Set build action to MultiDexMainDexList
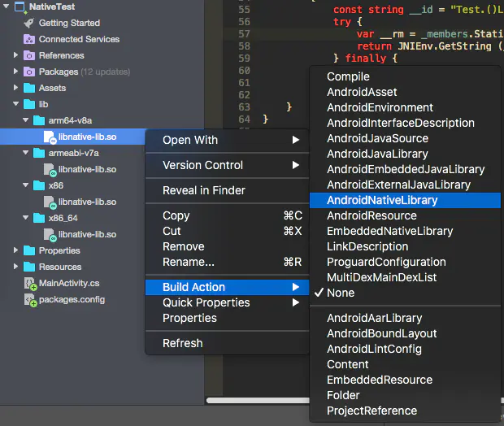Image resolution: width=504 pixels, height=426 pixels. click(x=405, y=277)
